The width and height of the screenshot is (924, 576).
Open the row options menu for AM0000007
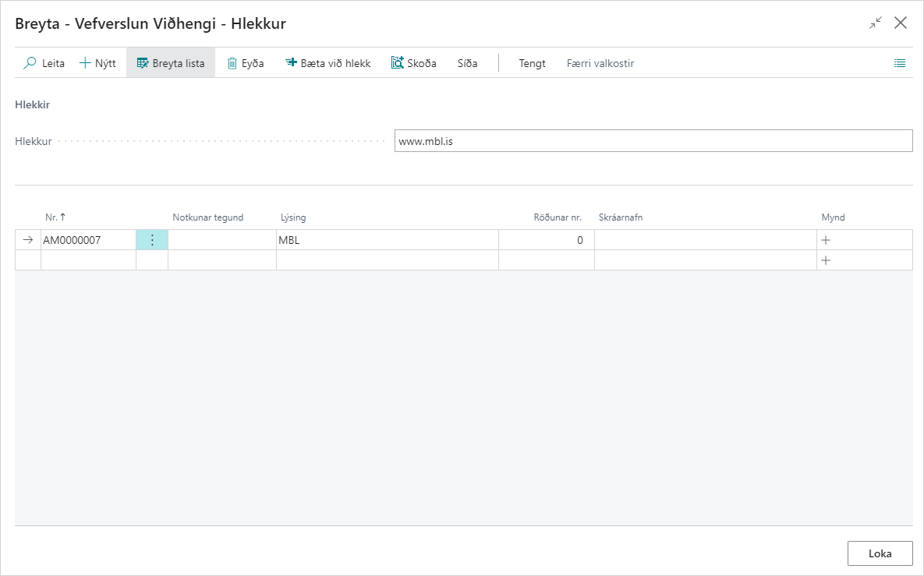(x=152, y=240)
